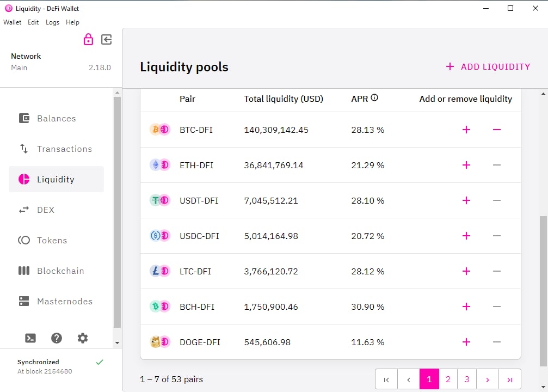Switch to the DEX page
The height and width of the screenshot is (392, 548).
tap(46, 210)
